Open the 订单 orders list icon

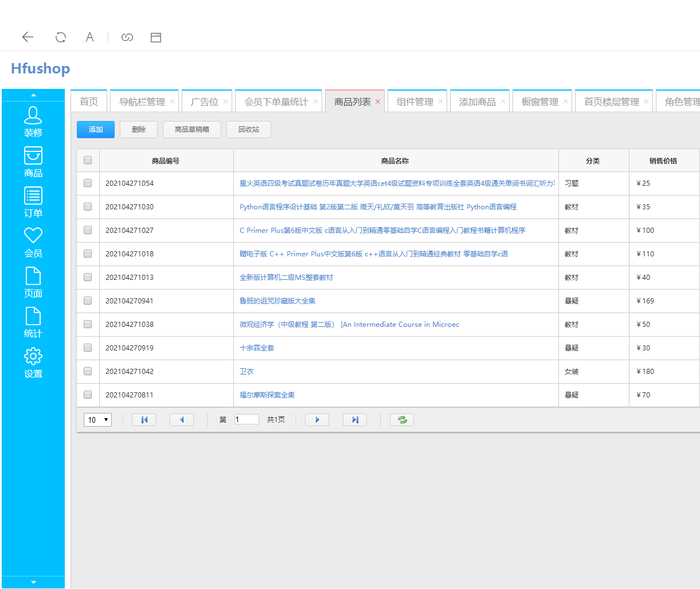coord(33,196)
